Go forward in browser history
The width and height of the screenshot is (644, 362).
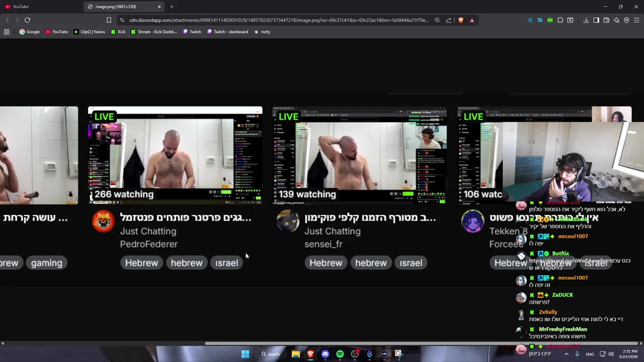(17, 20)
